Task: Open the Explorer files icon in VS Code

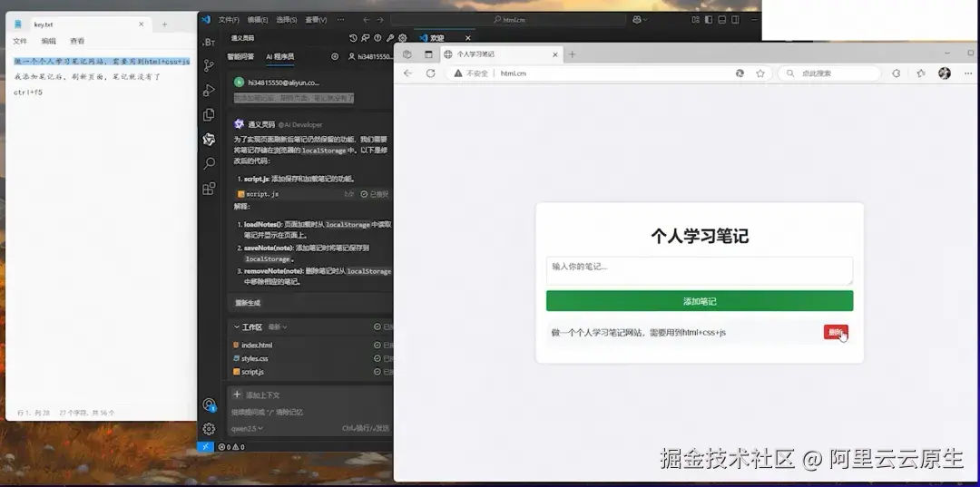Action: [209, 114]
